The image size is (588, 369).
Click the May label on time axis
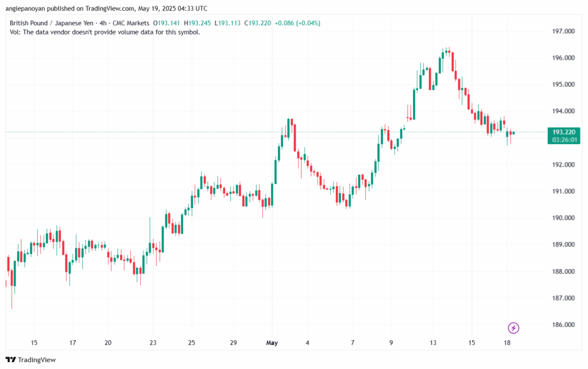coord(272,343)
